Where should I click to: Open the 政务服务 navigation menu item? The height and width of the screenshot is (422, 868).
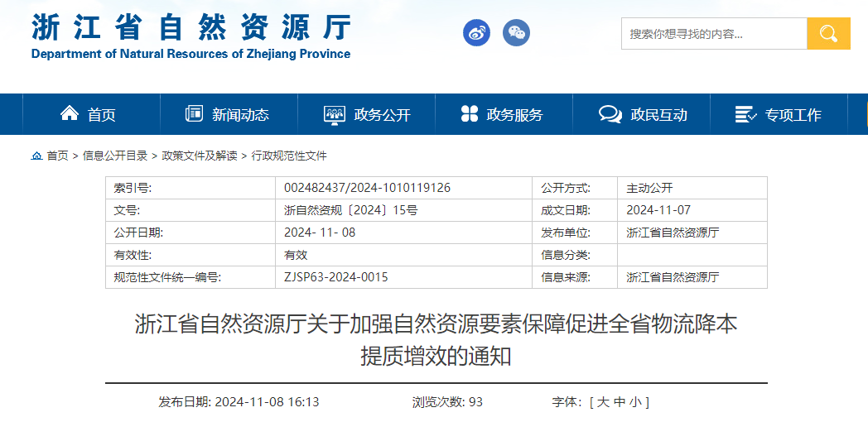[x=504, y=114]
